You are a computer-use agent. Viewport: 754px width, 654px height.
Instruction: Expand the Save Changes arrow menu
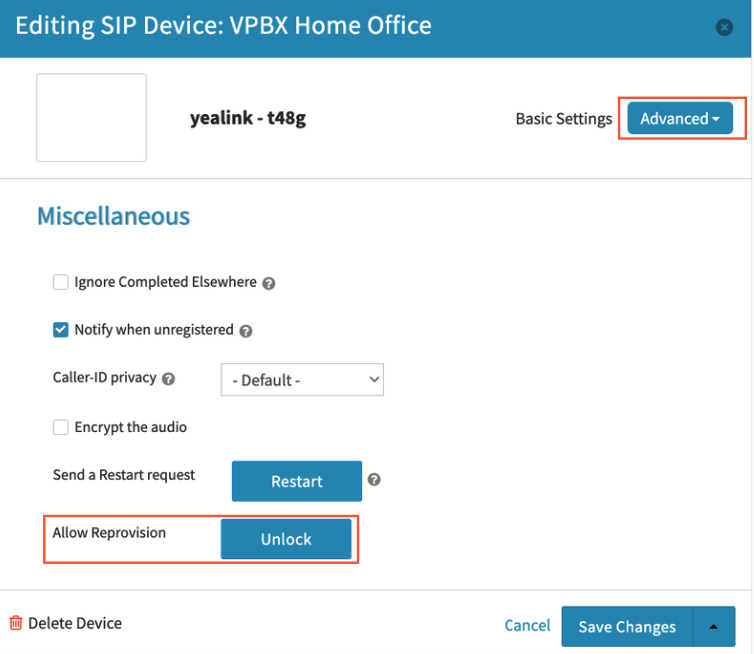tap(714, 627)
